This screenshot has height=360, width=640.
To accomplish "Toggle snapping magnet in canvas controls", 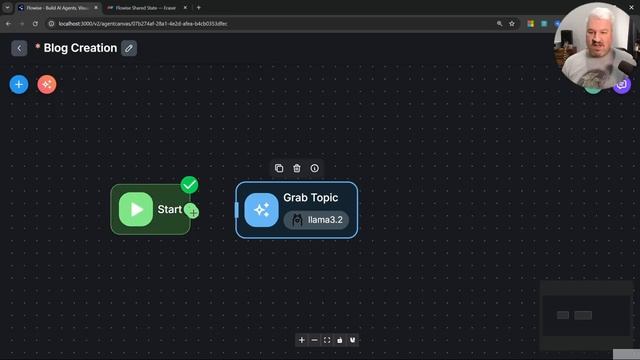I will pyautogui.click(x=352, y=340).
